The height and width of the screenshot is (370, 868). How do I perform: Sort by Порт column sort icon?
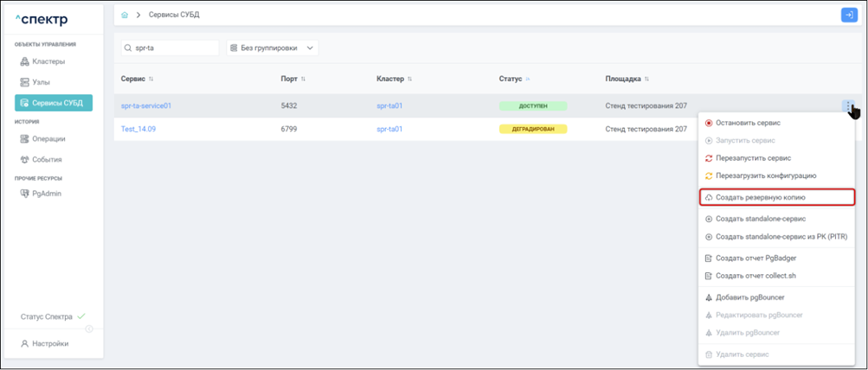(303, 80)
